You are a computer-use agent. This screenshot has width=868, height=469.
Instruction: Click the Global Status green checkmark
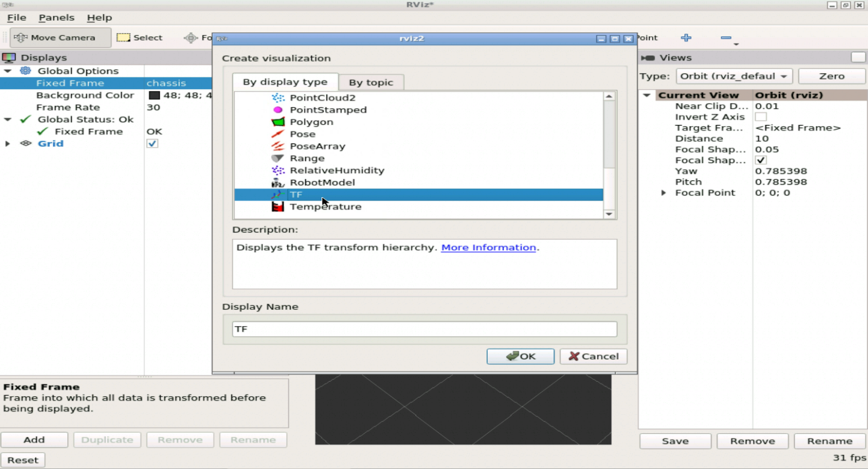point(25,119)
